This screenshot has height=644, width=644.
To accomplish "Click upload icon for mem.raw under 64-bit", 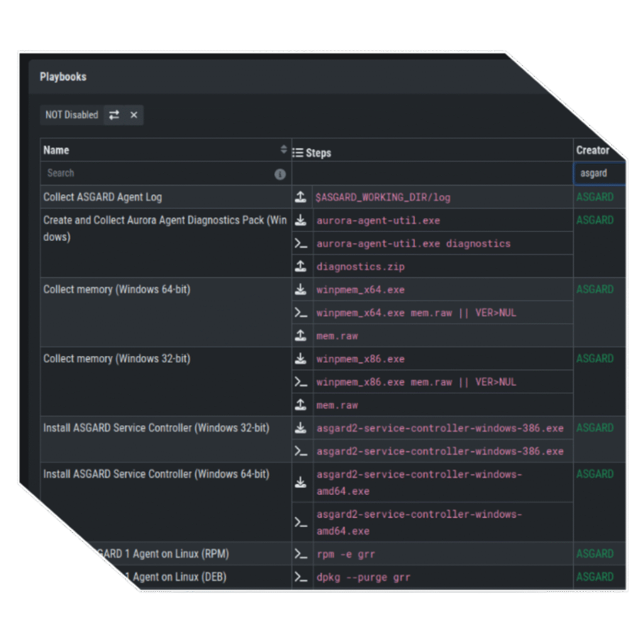I will click(301, 336).
